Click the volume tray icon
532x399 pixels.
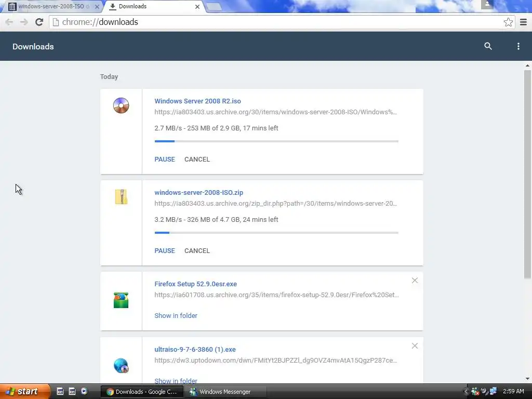point(484,392)
